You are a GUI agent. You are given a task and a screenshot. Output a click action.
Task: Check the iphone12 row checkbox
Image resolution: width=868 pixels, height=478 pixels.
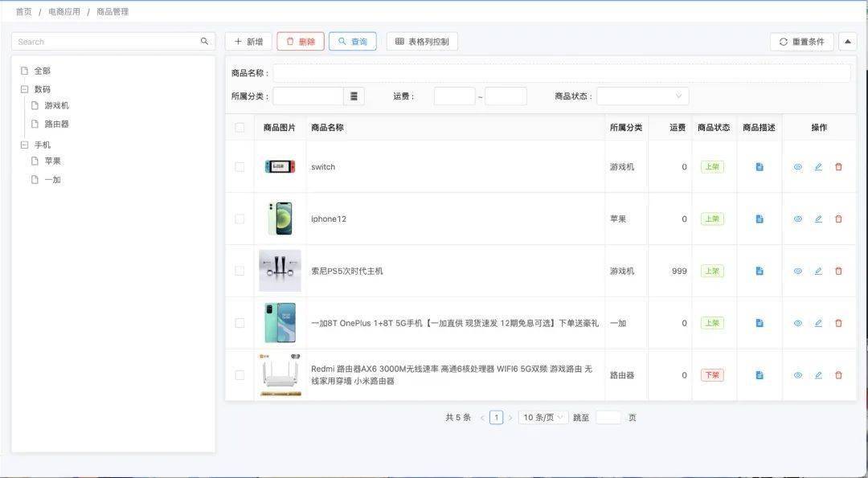(240, 219)
